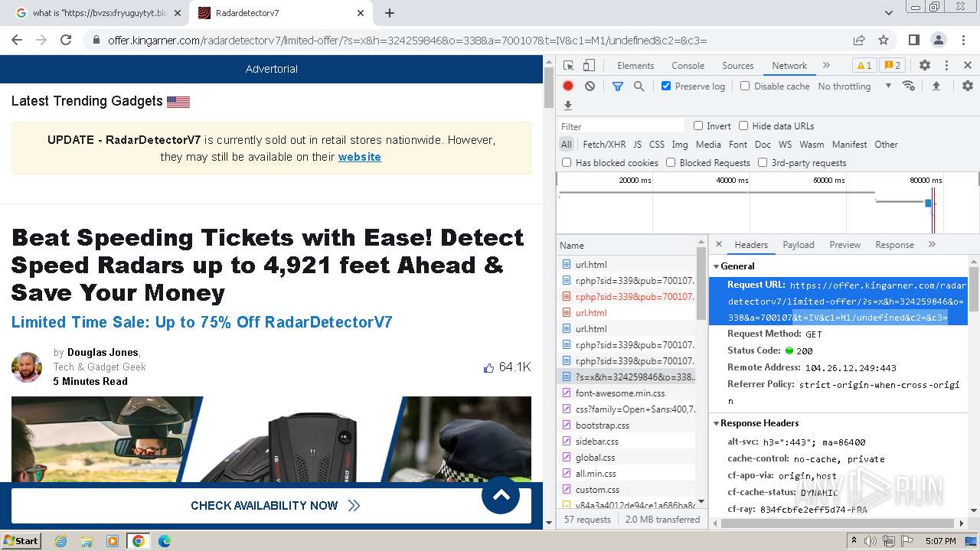Switch to Console panel
Viewport: 980px width, 551px height.
pyautogui.click(x=688, y=66)
